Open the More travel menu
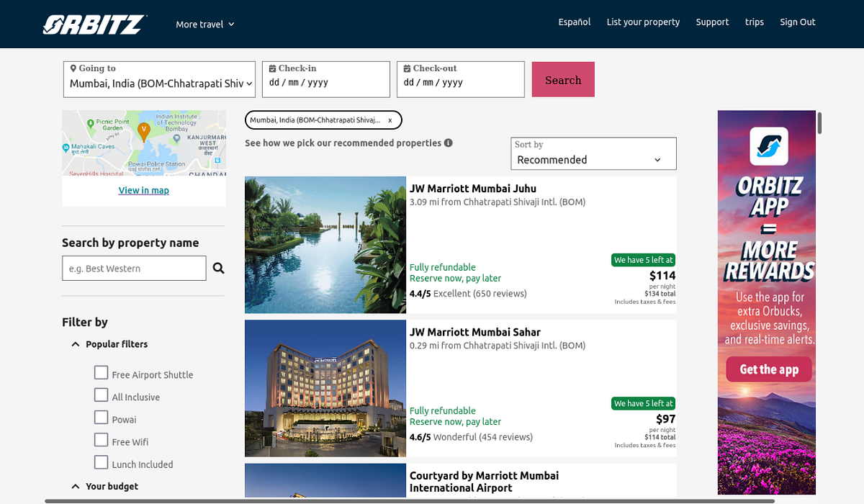This screenshot has width=864, height=504. [x=205, y=24]
